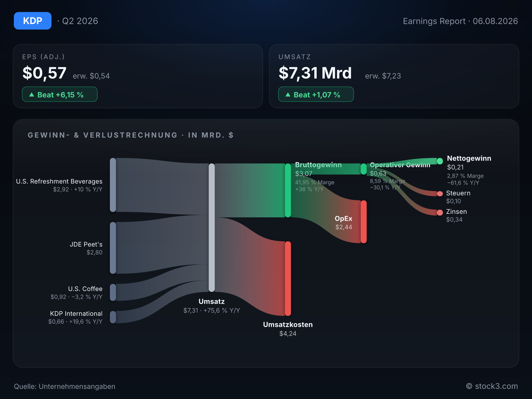The image size is (532, 399).
Task: Select the KDP International source node bar
Action: [113, 317]
